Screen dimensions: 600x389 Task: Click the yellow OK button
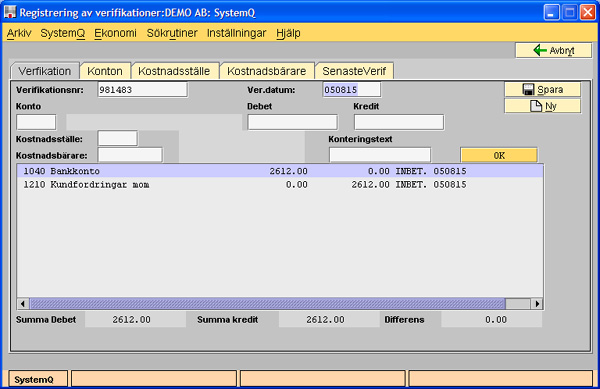499,155
